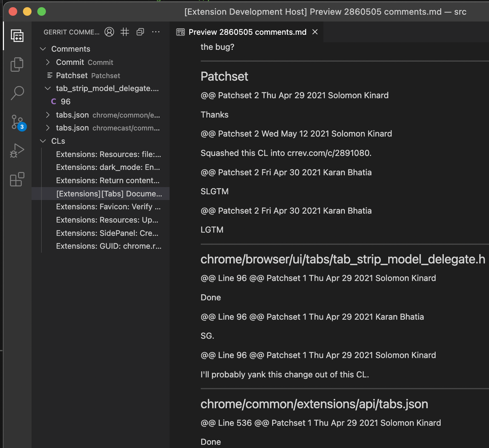Open Source Control with 3 changes

pyautogui.click(x=17, y=122)
